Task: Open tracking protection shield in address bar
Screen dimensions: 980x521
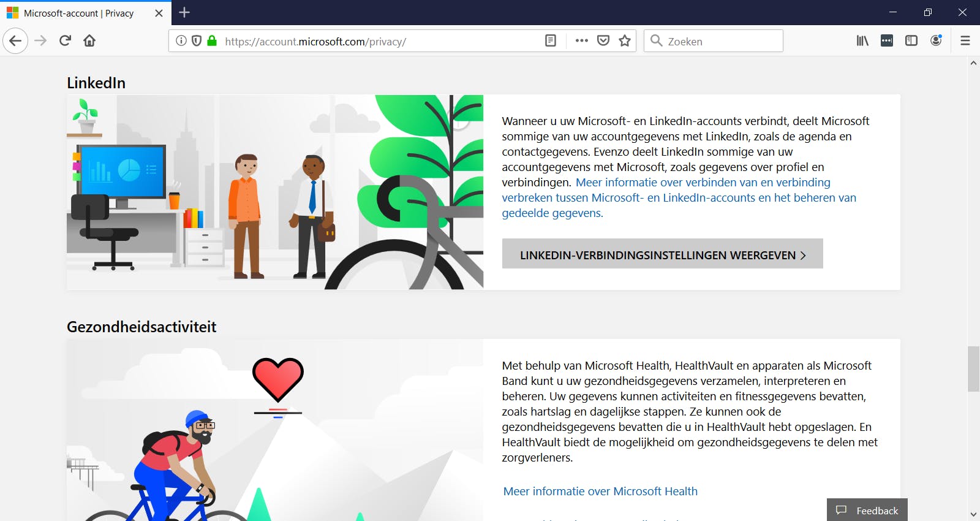Action: (197, 41)
